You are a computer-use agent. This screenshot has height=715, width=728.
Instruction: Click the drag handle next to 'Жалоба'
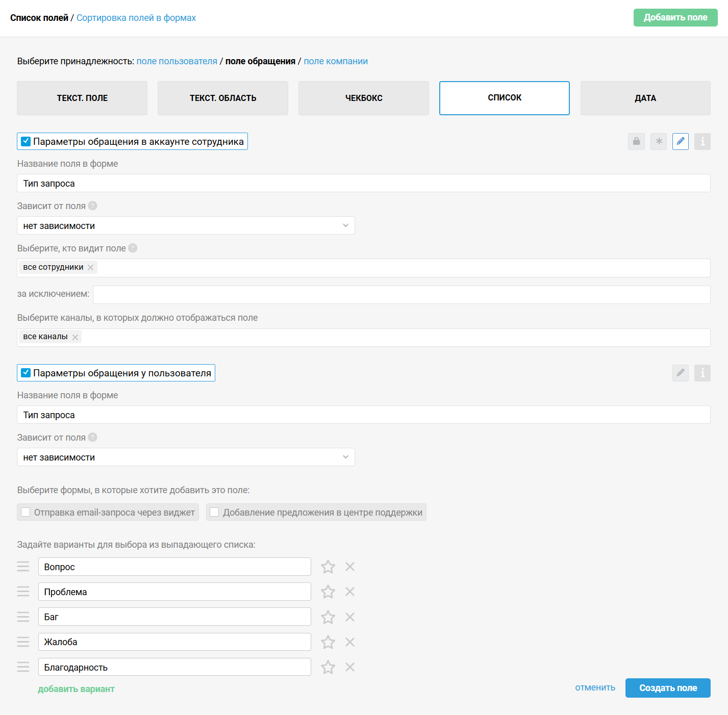23,642
